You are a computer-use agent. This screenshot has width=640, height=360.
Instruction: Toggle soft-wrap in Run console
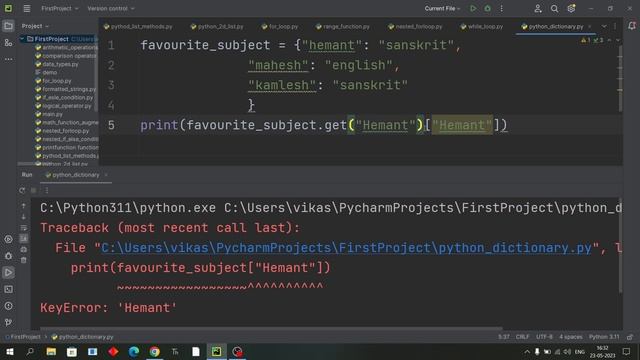coord(24,228)
